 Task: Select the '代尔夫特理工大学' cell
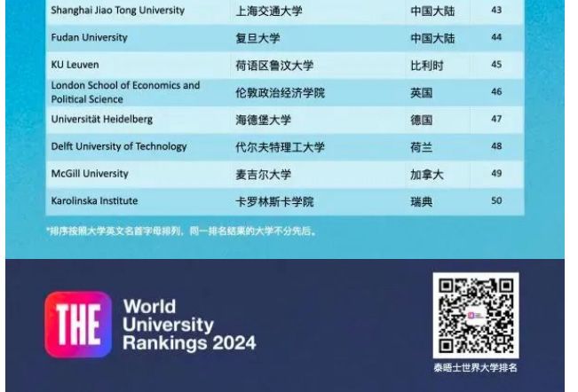[280, 147]
